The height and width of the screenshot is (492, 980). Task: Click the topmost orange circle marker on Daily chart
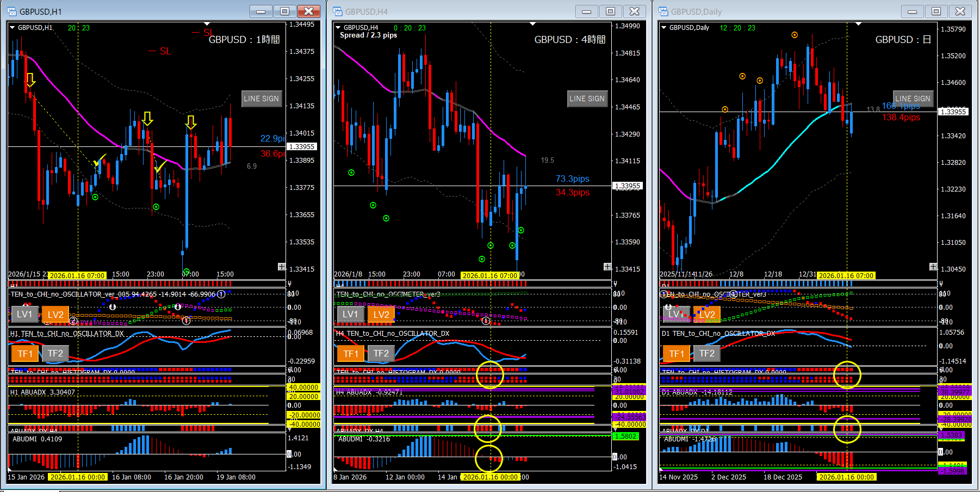tap(795, 35)
